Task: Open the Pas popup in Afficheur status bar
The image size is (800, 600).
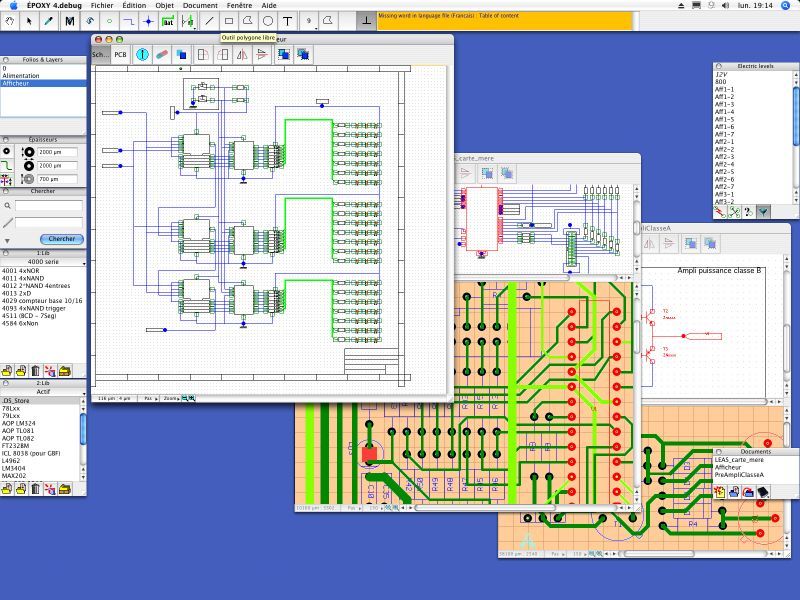Action: click(150, 398)
